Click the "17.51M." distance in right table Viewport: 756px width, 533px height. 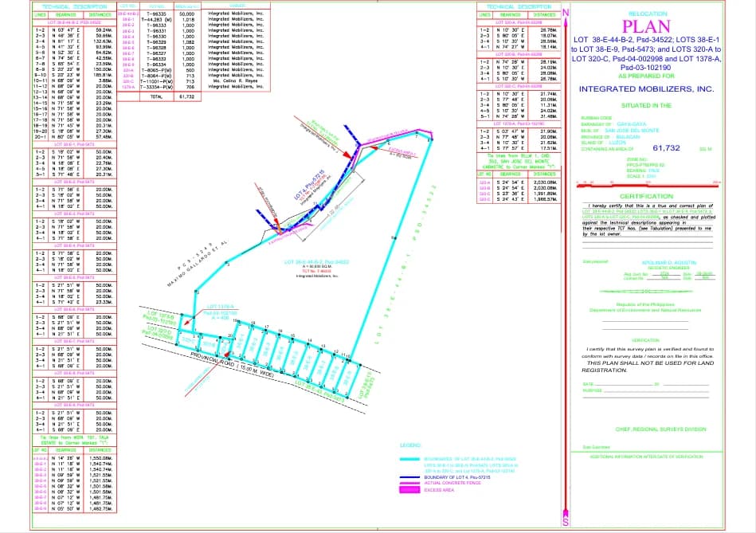point(549,148)
